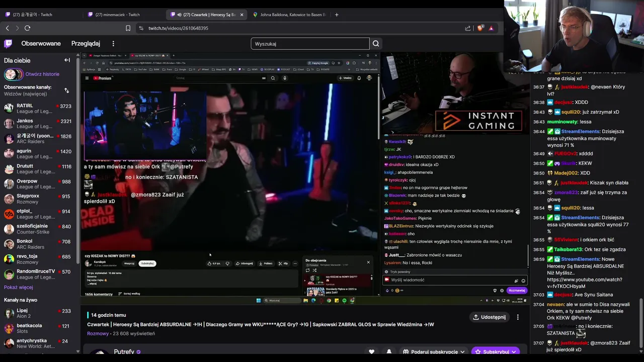Viewport: 644px width, 362px height.
Task: Open the Obserwowane navigation item
Action: [41, 44]
